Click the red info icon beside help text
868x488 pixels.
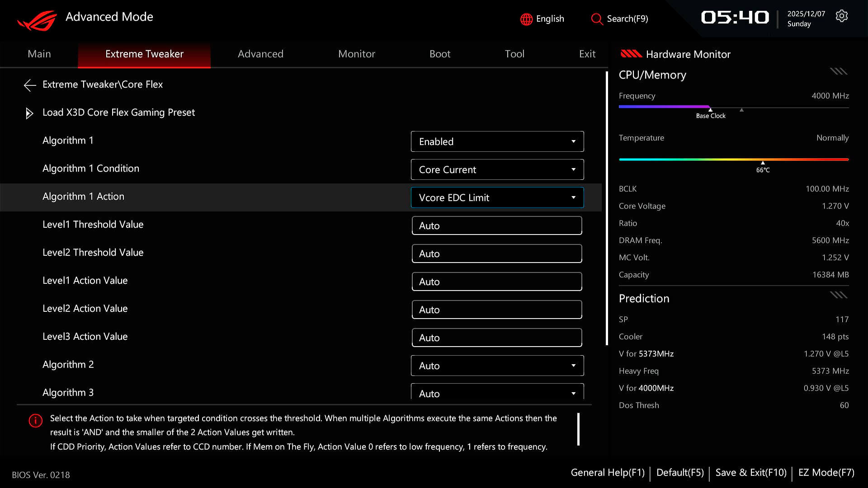pos(36,421)
